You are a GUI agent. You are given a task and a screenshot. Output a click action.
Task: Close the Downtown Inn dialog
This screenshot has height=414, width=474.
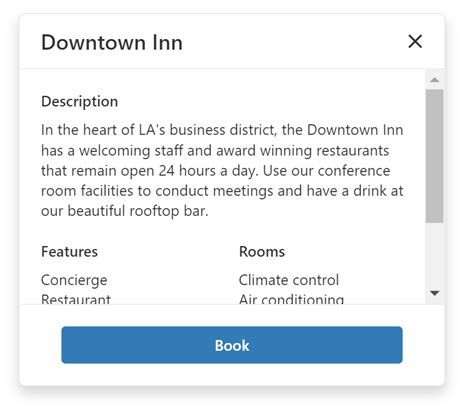coord(415,42)
